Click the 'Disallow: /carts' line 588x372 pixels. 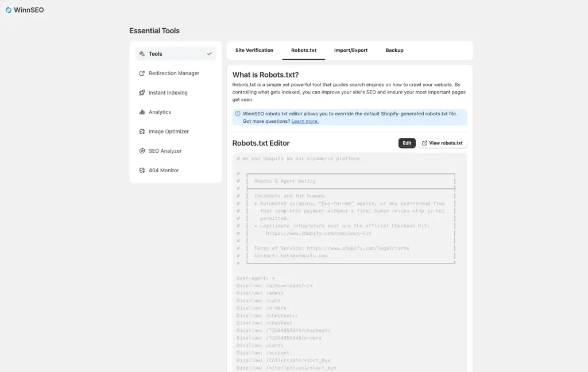pos(260,346)
